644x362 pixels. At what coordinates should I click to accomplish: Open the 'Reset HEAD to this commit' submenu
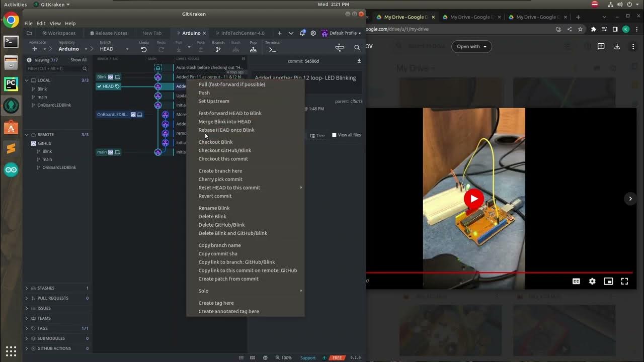[x=245, y=188]
